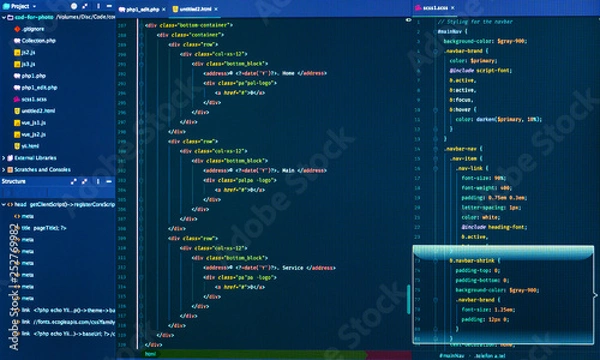Select vue_js1.js in the project tree
The width and height of the screenshot is (600, 360).
34,123
